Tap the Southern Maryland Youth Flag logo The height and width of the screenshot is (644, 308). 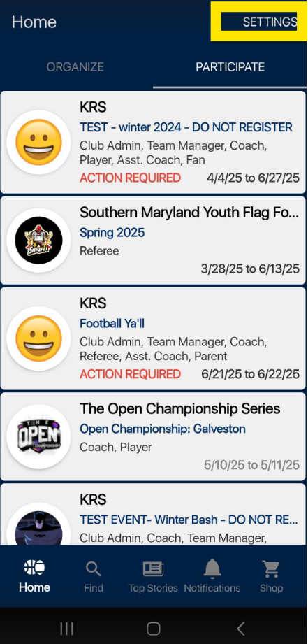coord(38,241)
